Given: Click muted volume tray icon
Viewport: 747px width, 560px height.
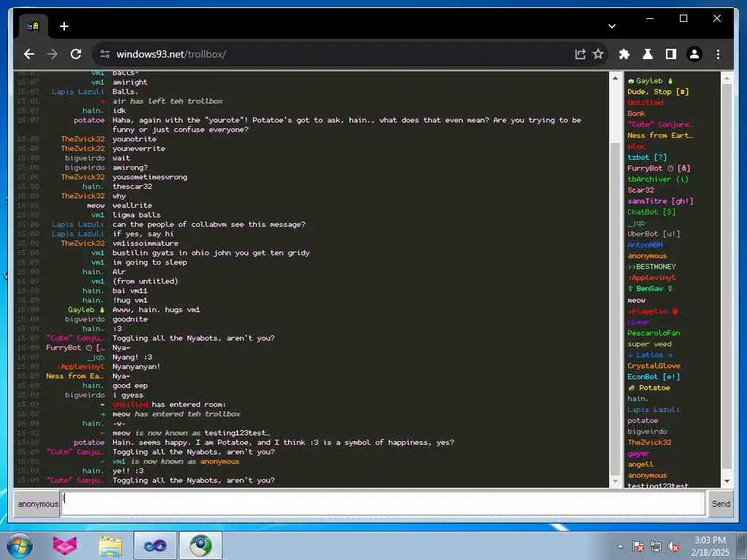Looking at the screenshot, I should [x=673, y=547].
